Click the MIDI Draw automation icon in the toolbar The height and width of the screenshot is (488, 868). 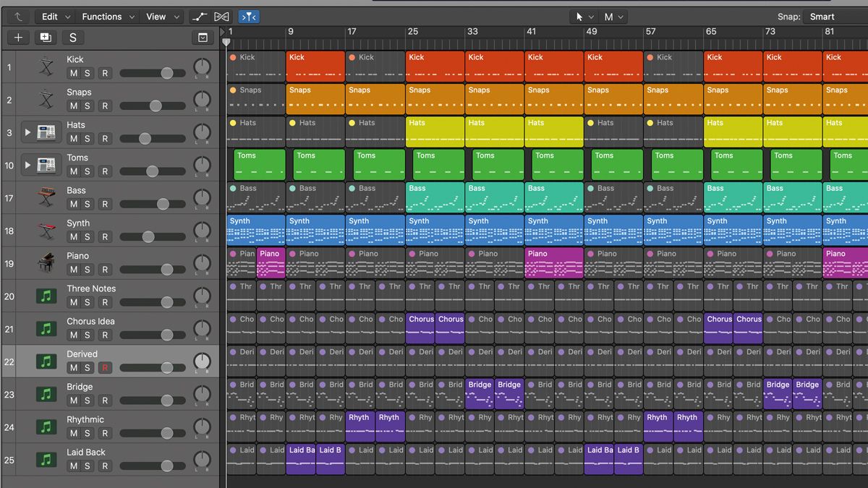point(200,16)
